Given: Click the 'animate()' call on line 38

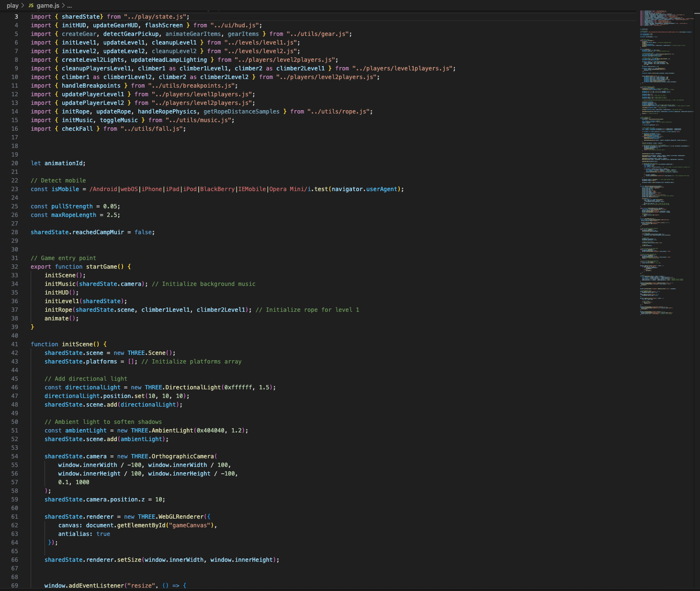Looking at the screenshot, I should tap(60, 318).
